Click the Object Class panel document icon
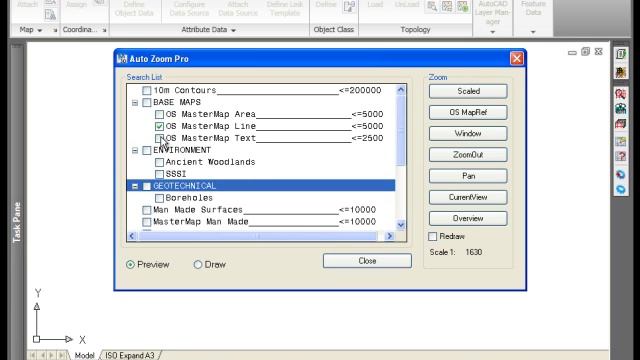 pyautogui.click(x=349, y=7)
